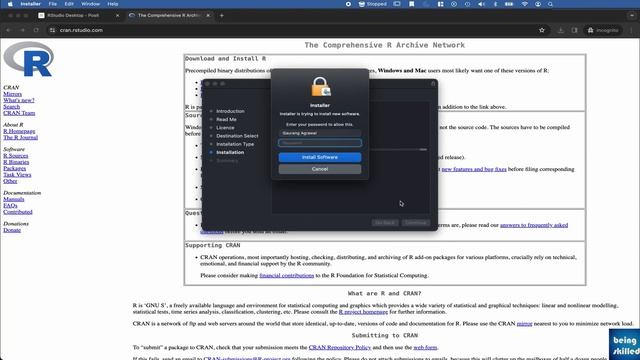Image resolution: width=640 pixels, height=360 pixels.
Task: Open the CRAN mirror link
Action: 524,324
